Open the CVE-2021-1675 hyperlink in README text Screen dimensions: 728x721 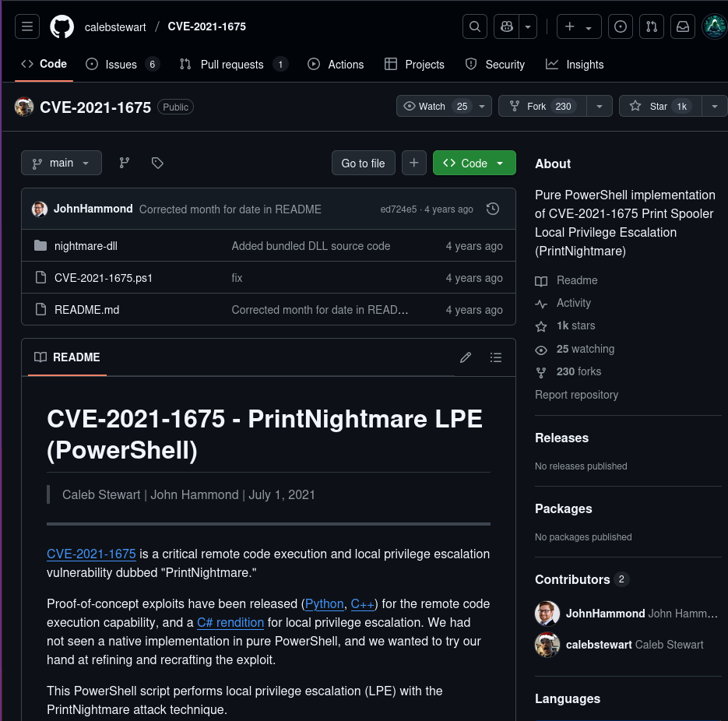pyautogui.click(x=91, y=554)
